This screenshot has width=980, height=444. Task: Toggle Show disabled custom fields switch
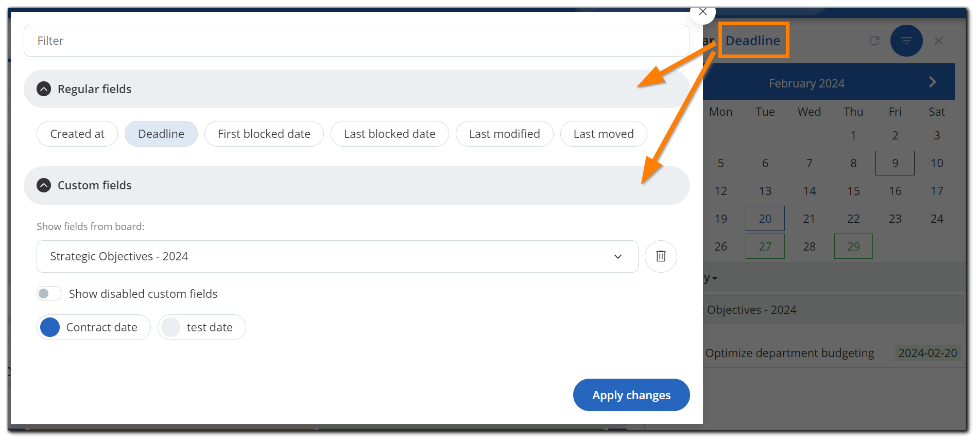point(49,294)
